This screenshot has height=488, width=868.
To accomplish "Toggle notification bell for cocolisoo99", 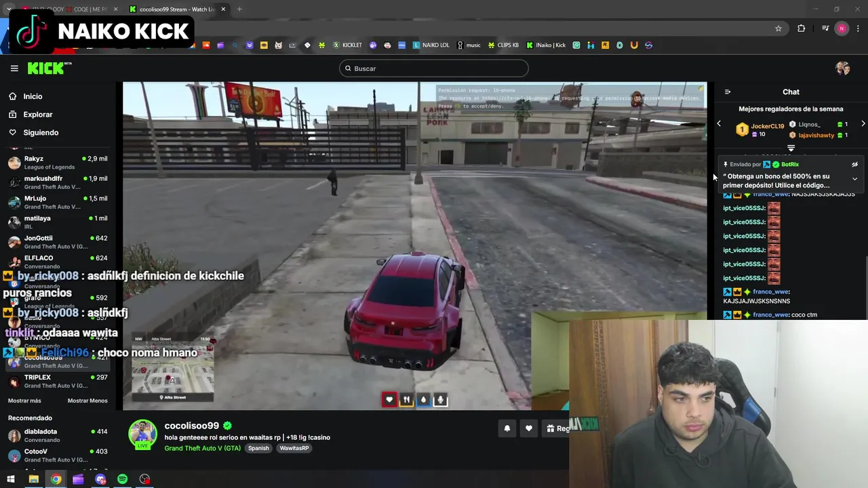I will pyautogui.click(x=507, y=428).
